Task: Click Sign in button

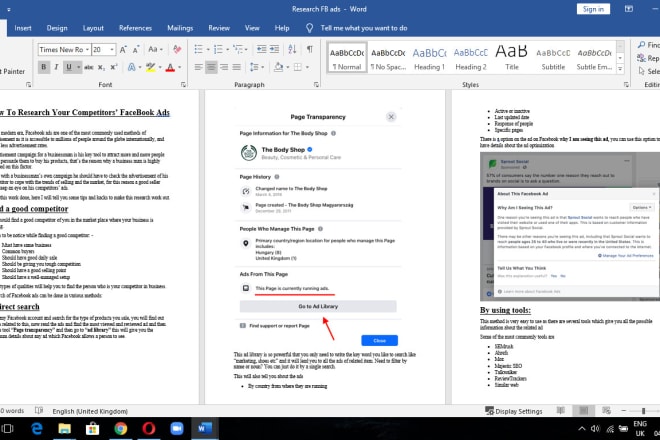Action: click(593, 9)
